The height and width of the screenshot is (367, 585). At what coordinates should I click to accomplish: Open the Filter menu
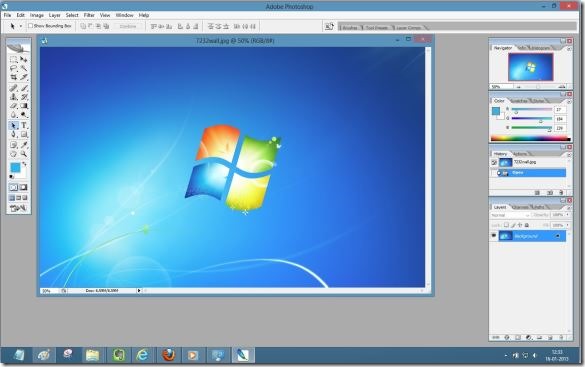(89, 15)
